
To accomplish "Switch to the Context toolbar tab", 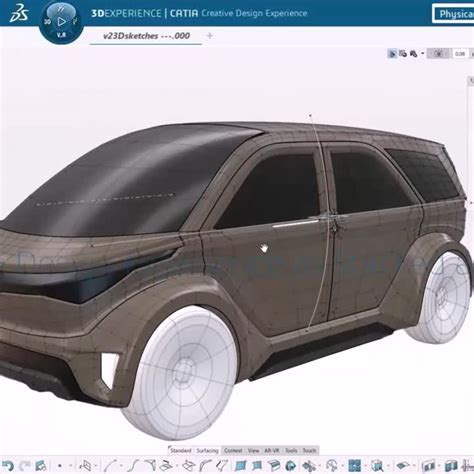I will 233,450.
